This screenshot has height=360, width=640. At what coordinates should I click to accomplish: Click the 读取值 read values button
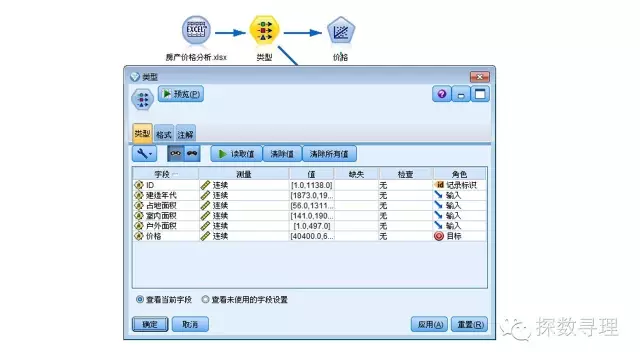click(237, 154)
